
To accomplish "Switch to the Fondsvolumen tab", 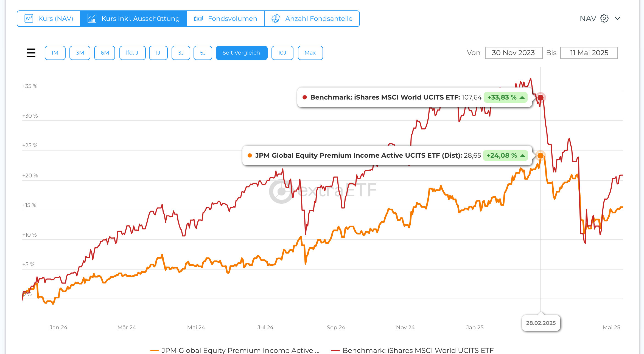I will (233, 19).
